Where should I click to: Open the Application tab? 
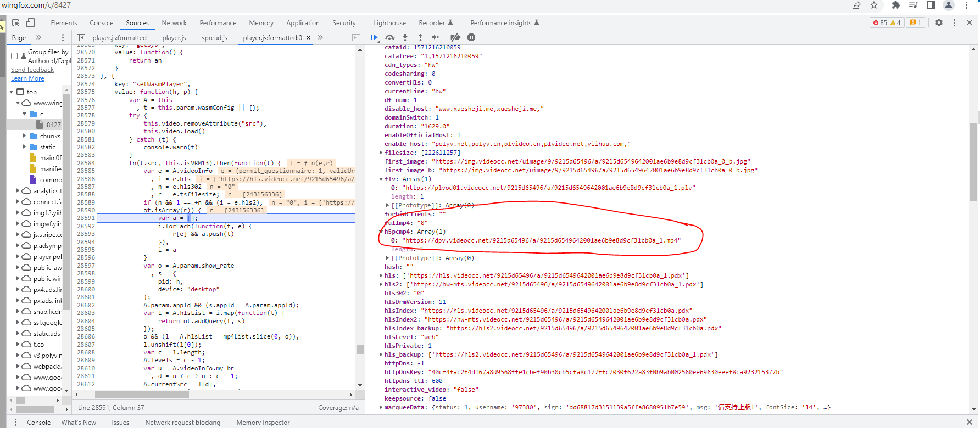tap(303, 23)
